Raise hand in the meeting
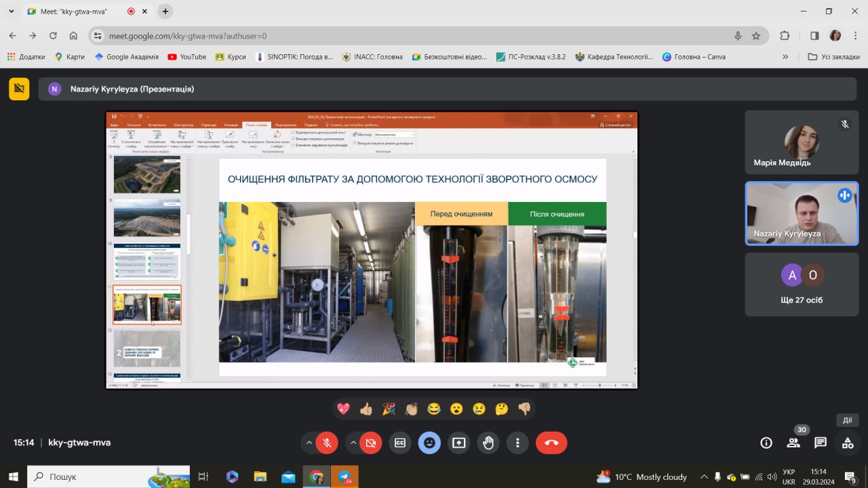 488,443
